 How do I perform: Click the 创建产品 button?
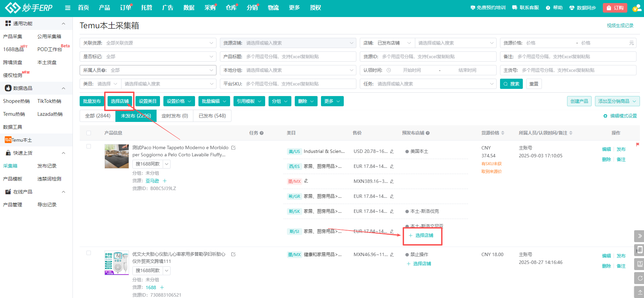pos(579,101)
